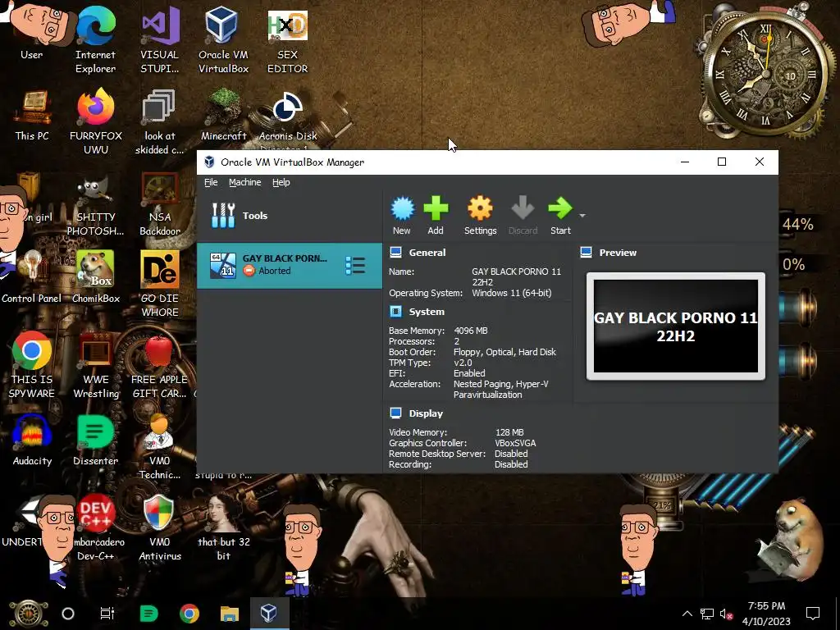Screen dimensions: 840x630
Task: Select the Firefox desktop icon
Action: pyautogui.click(x=96, y=120)
